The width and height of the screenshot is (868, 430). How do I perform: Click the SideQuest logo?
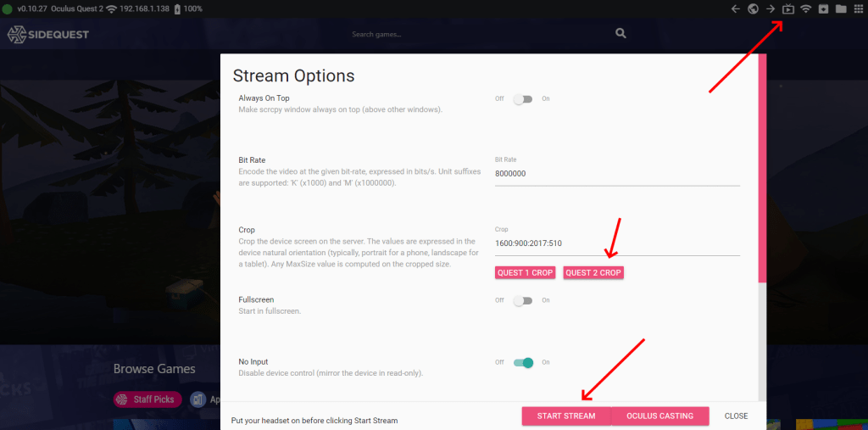coord(48,35)
